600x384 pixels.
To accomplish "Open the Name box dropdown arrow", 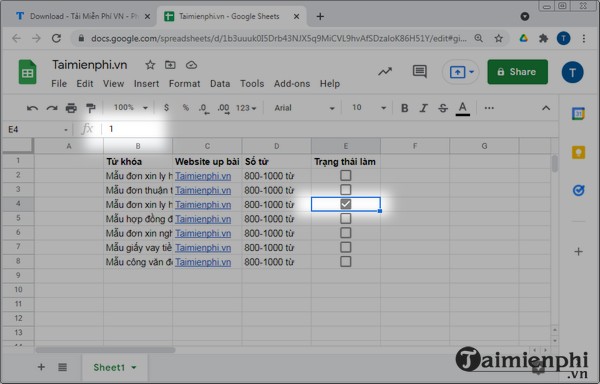I will (x=66, y=130).
